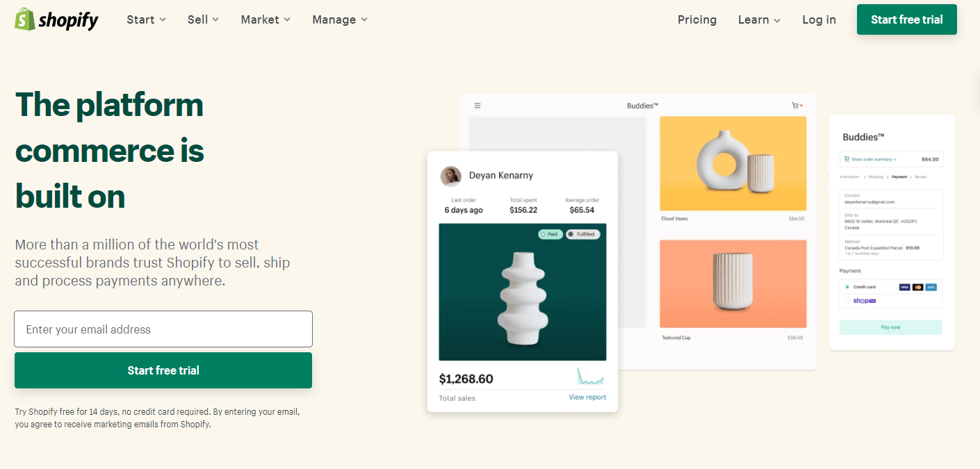The width and height of the screenshot is (980, 469).
Task: Click the JCB card icon in payment row
Action: pos(931,287)
